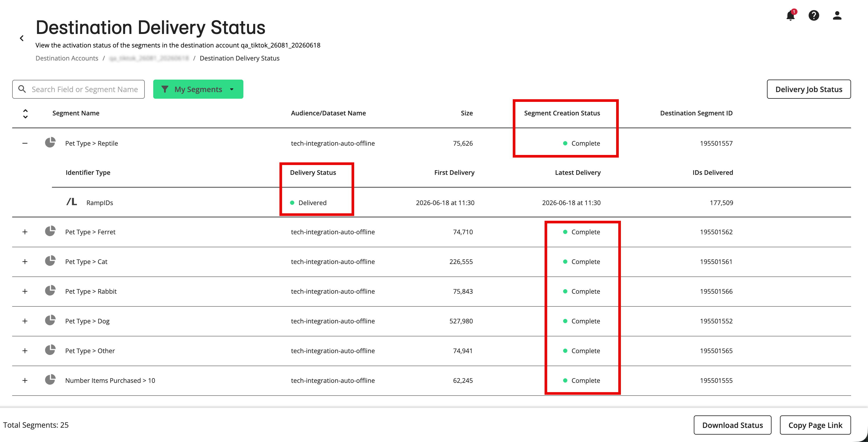Image resolution: width=868 pixels, height=442 pixels.
Task: Click the segment ID 195501566
Action: (716, 291)
